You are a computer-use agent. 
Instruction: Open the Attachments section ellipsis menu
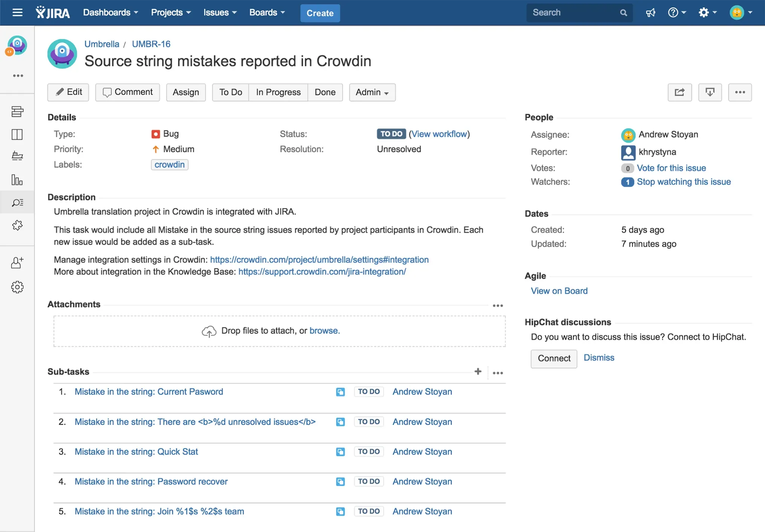click(x=498, y=306)
